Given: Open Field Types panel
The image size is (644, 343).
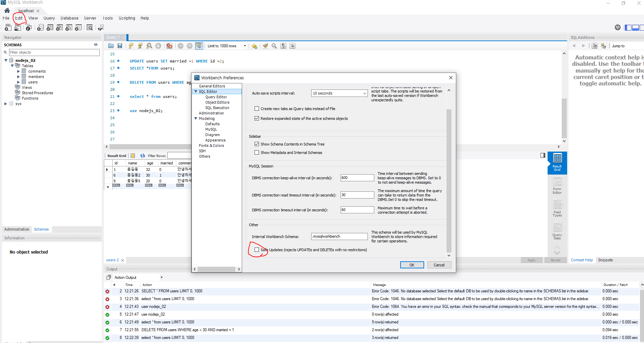Looking at the screenshot, I should tap(557, 208).
